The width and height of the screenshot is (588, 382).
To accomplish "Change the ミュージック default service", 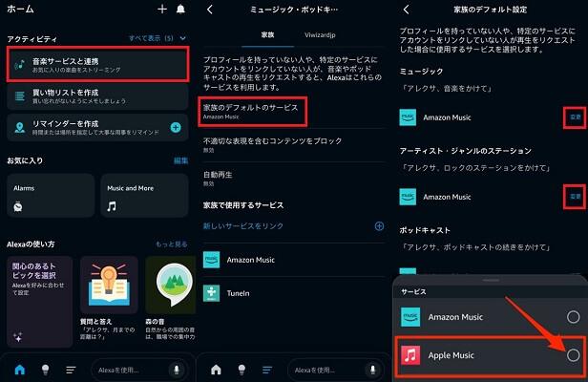I will 575,117.
